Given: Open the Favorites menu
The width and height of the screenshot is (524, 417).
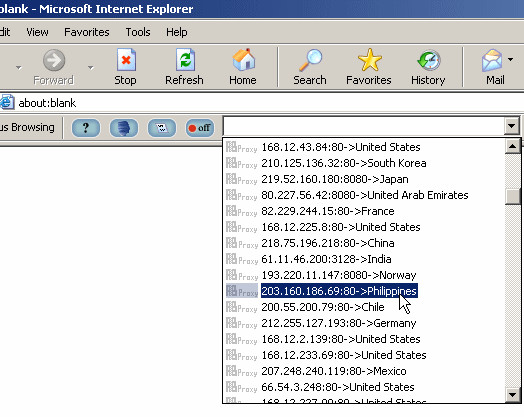Looking at the screenshot, I should (x=87, y=32).
